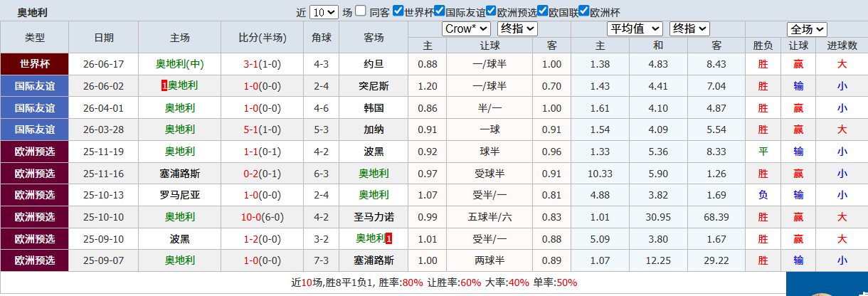Uncheck the 欧国联 filter checkbox
Viewport: 868px width, 296px height.
pos(543,11)
